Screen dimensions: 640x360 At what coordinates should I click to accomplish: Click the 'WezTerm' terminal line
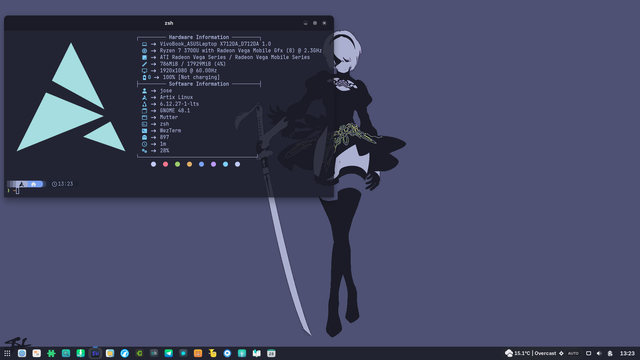[170, 131]
